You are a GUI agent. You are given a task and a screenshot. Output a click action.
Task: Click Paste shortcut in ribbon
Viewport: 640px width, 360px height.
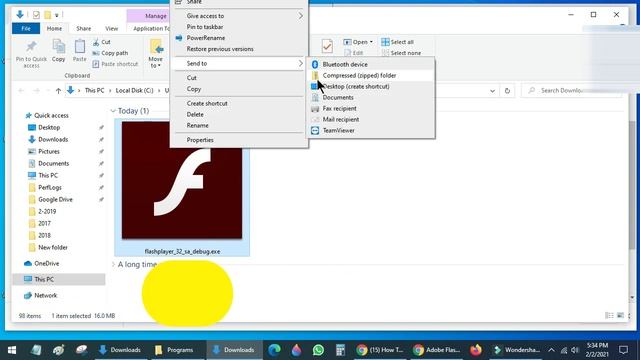click(115, 64)
